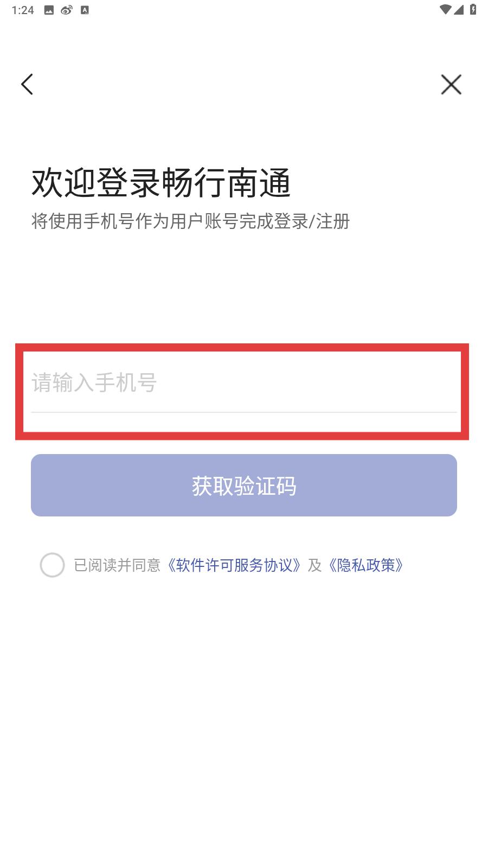Tap the 1:24 status bar clock
The height and width of the screenshot is (868, 488).
(23, 10)
